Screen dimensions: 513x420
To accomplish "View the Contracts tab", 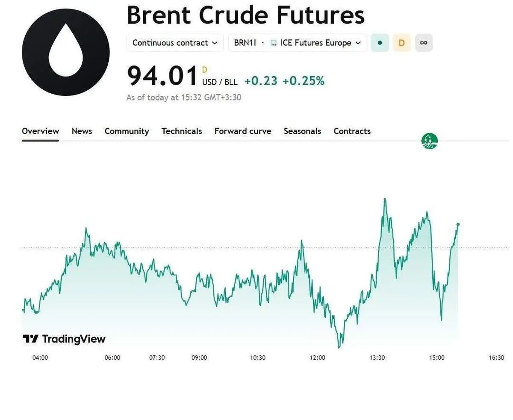I will [352, 131].
